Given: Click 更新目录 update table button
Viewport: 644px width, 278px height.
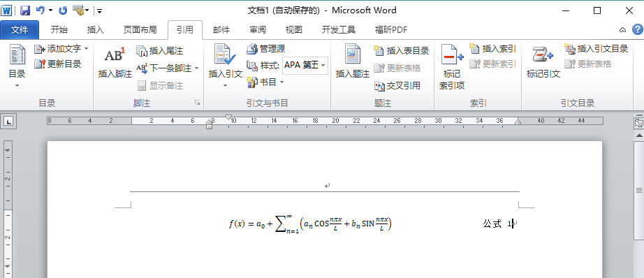Looking at the screenshot, I should click(x=57, y=64).
